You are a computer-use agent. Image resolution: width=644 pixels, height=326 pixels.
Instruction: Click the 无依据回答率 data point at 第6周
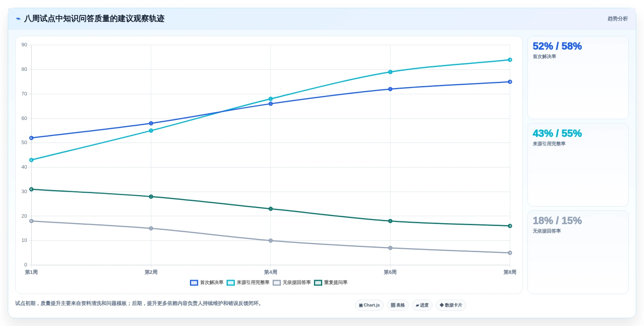[x=390, y=248]
